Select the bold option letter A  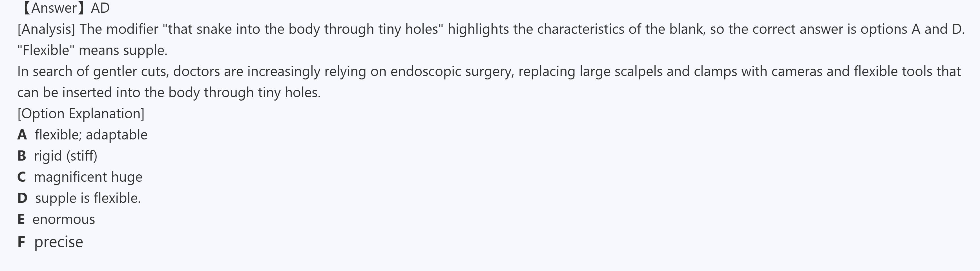point(22,135)
